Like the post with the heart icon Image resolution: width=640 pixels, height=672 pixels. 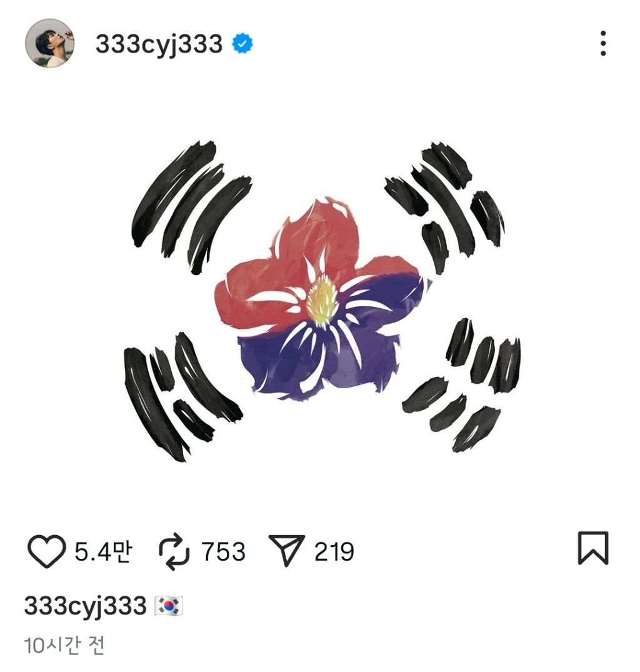click(x=46, y=551)
